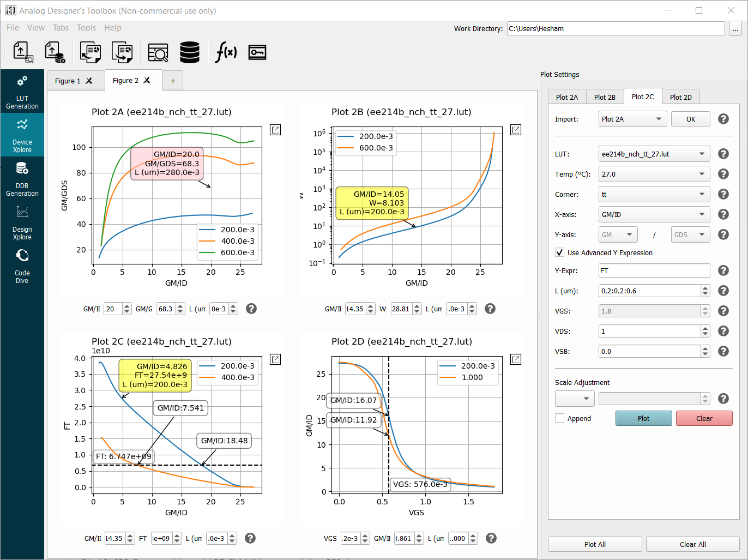Viewport: 748px width, 560px height.
Task: Switch to the Plot 2B settings tab
Action: [x=605, y=97]
